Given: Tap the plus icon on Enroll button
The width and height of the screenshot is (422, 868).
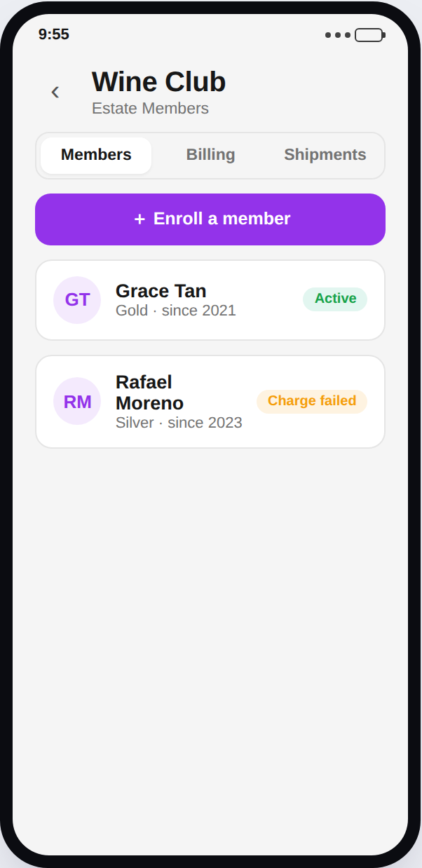Looking at the screenshot, I should pos(139,219).
